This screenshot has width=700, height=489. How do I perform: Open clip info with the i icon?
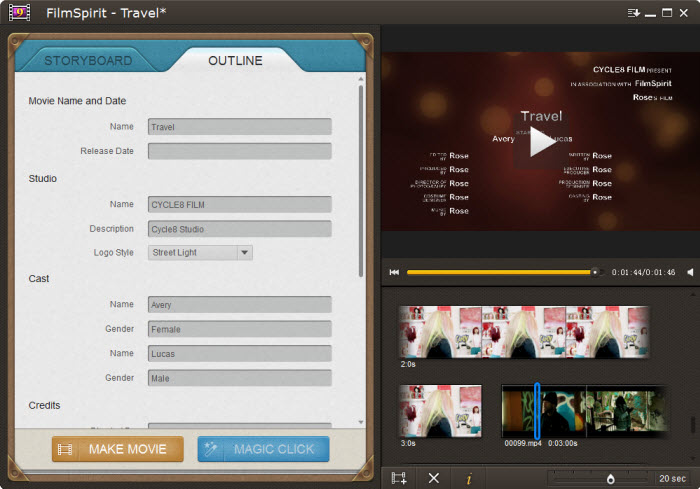tap(468, 478)
